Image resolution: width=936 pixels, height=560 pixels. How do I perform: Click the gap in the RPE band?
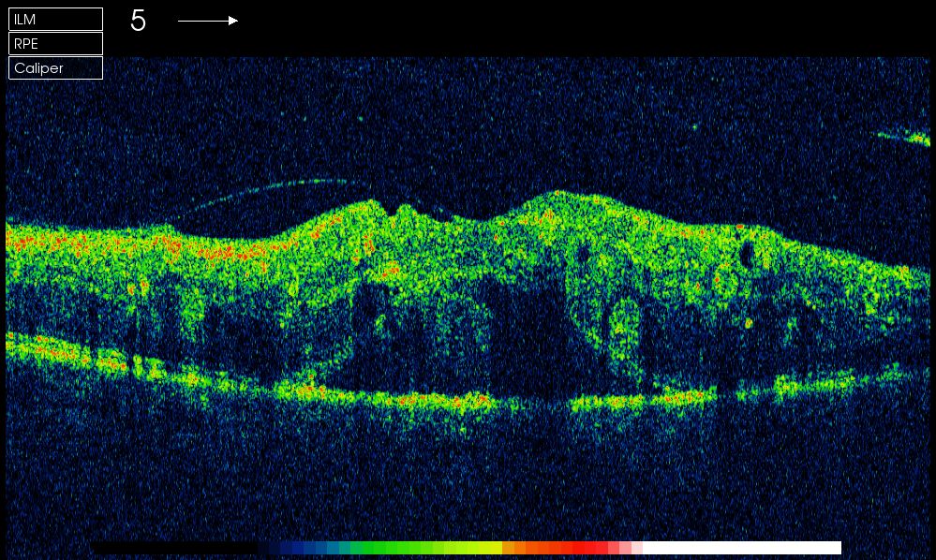535,405
